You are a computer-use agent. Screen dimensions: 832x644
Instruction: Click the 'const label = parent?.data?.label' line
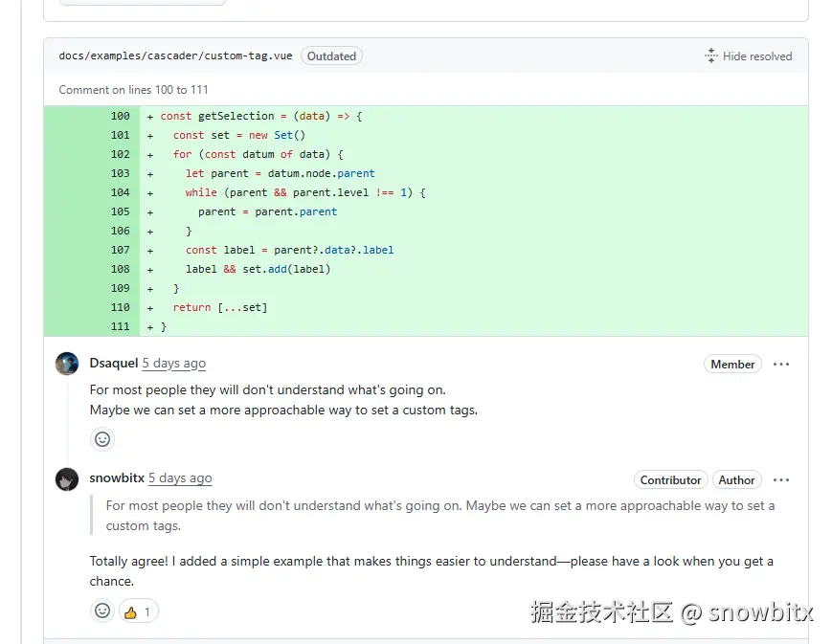(x=290, y=250)
